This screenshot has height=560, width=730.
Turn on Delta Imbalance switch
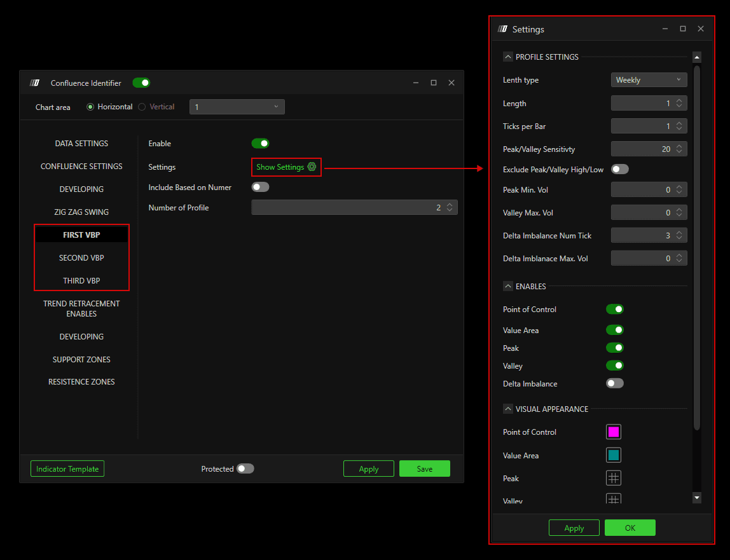(x=614, y=383)
